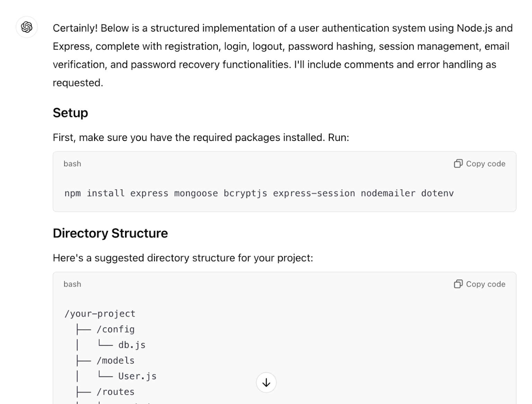
Task: Click the Setup heading
Action: pyautogui.click(x=70, y=113)
